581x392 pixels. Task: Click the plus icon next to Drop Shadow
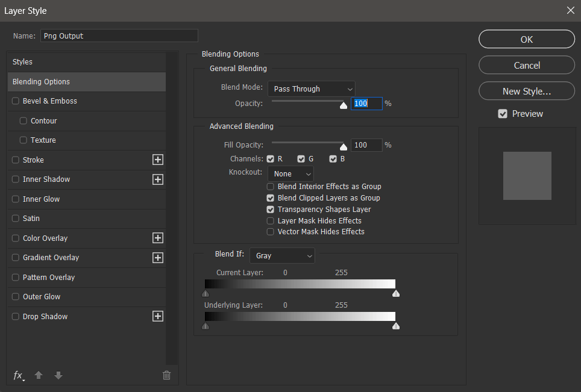(158, 316)
